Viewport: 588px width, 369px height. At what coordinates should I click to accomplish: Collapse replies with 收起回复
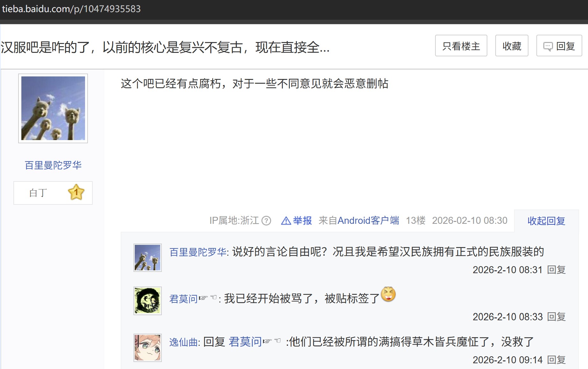coord(546,221)
